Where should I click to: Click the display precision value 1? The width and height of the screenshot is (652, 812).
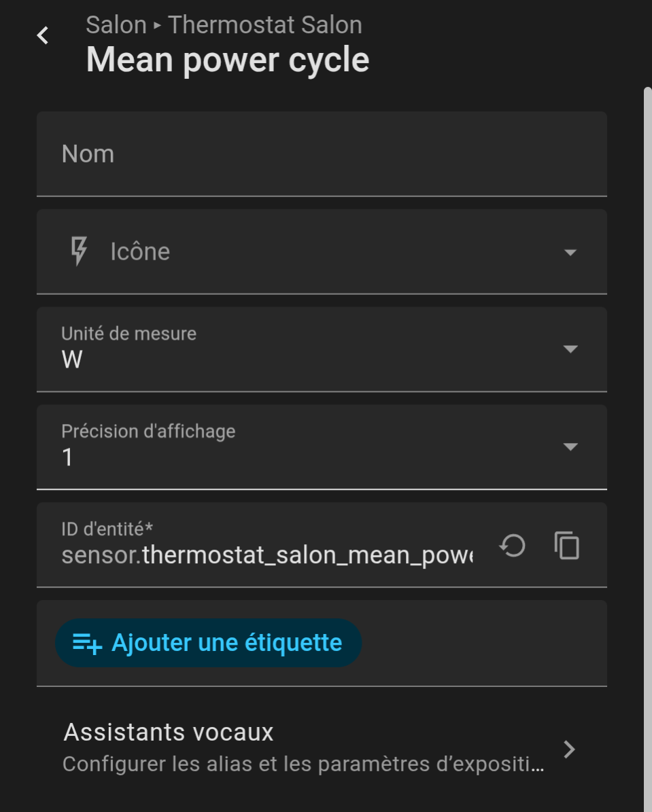tap(67, 458)
